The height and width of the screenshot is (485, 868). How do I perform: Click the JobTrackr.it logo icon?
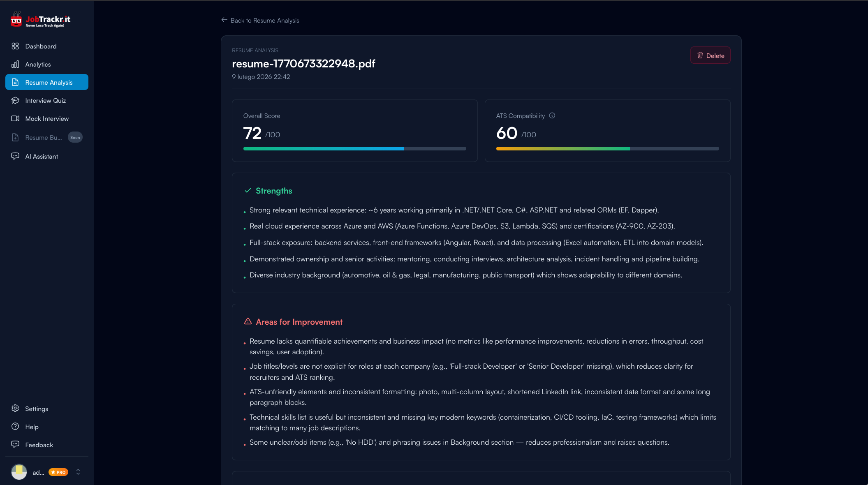[16, 19]
